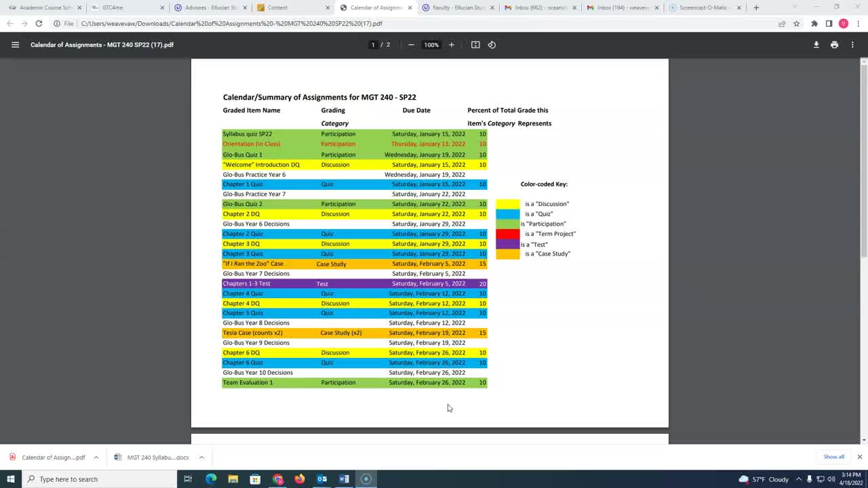Click the "Orientation (In Class)" red text
The image size is (868, 488).
pyautogui.click(x=252, y=144)
